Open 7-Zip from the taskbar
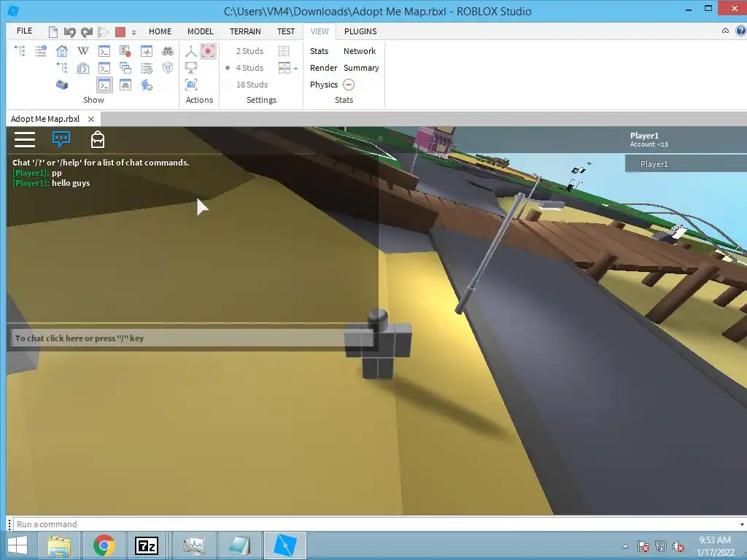Image resolution: width=747 pixels, height=560 pixels. click(147, 545)
